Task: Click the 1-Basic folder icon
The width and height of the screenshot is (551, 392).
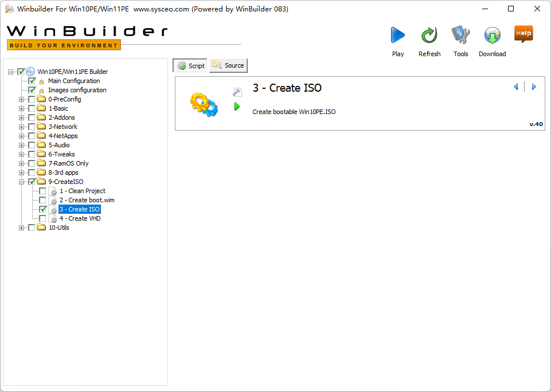Action: [41, 108]
